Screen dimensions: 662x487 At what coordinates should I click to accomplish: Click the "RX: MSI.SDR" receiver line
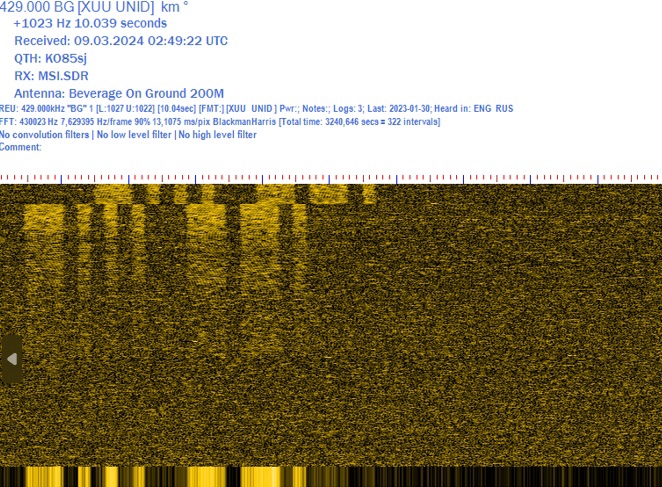pyautogui.click(x=52, y=76)
